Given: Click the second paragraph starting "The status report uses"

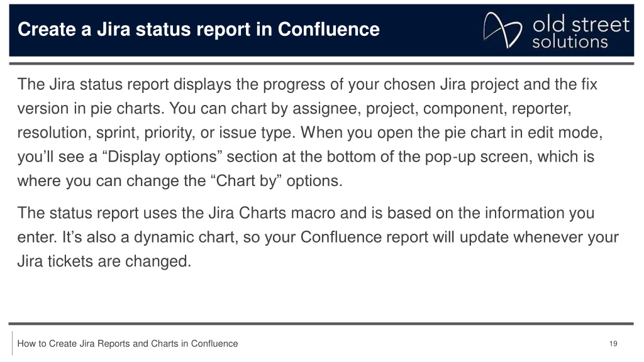Looking at the screenshot, I should (x=318, y=237).
